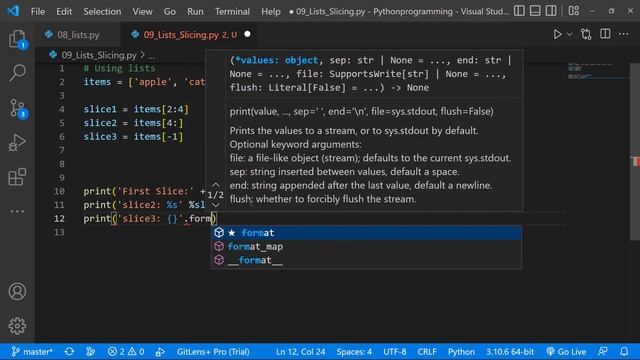Click the VS Code logo icon

pos(13,11)
